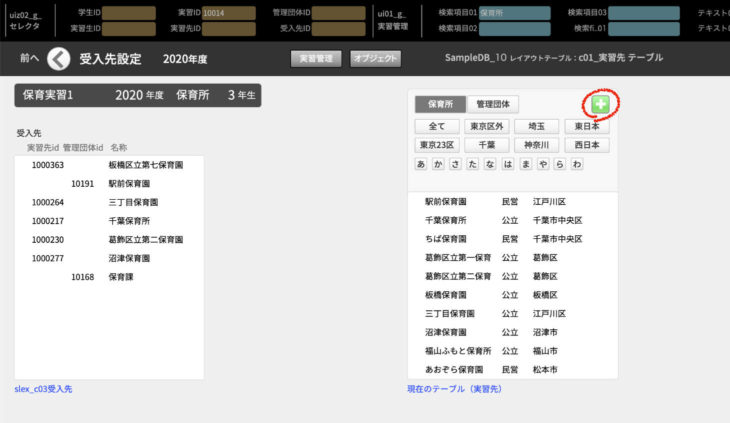
Task: Click the green plus add icon
Action: (x=599, y=104)
